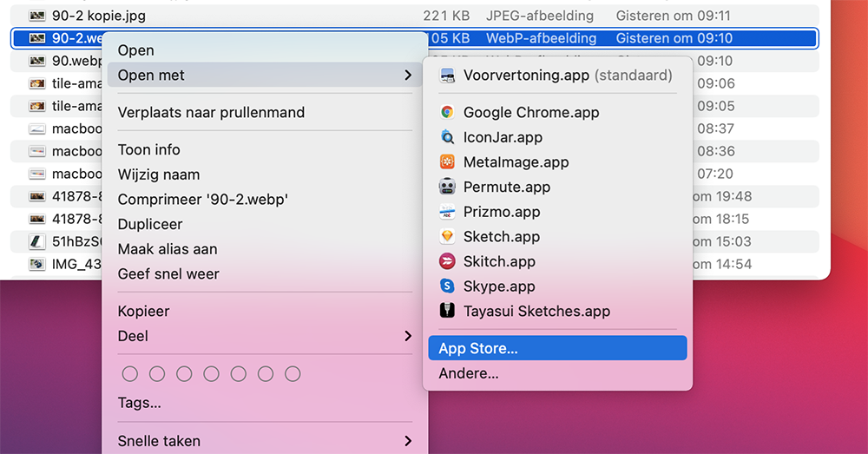Image resolution: width=868 pixels, height=454 pixels.
Task: Select Permute.app in the submenu
Action: 557,187
